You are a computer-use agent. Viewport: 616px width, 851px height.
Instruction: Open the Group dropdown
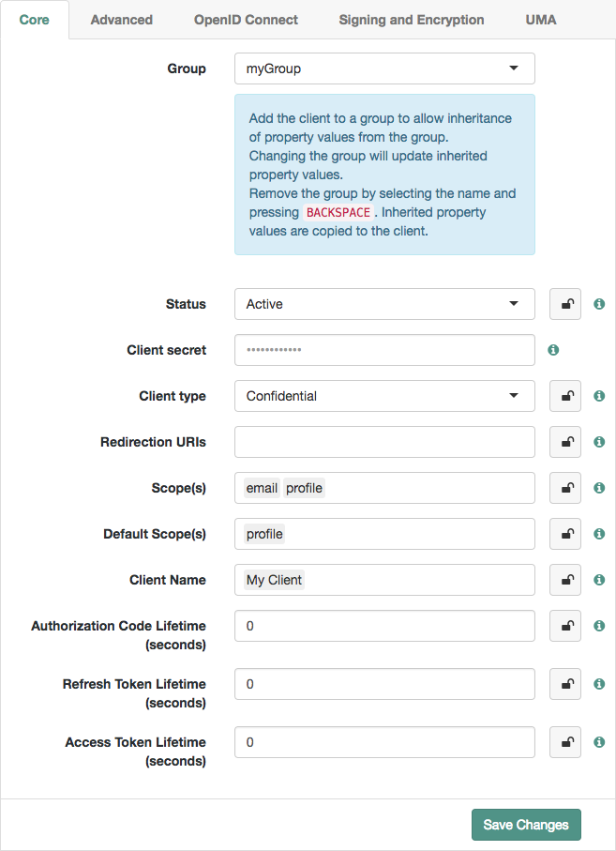pos(384,68)
